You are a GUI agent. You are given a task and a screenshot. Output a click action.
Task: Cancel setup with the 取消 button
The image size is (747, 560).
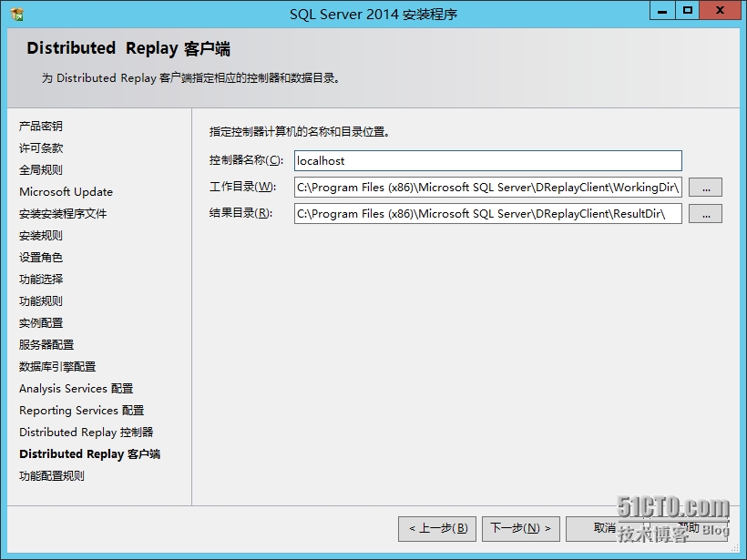[605, 528]
